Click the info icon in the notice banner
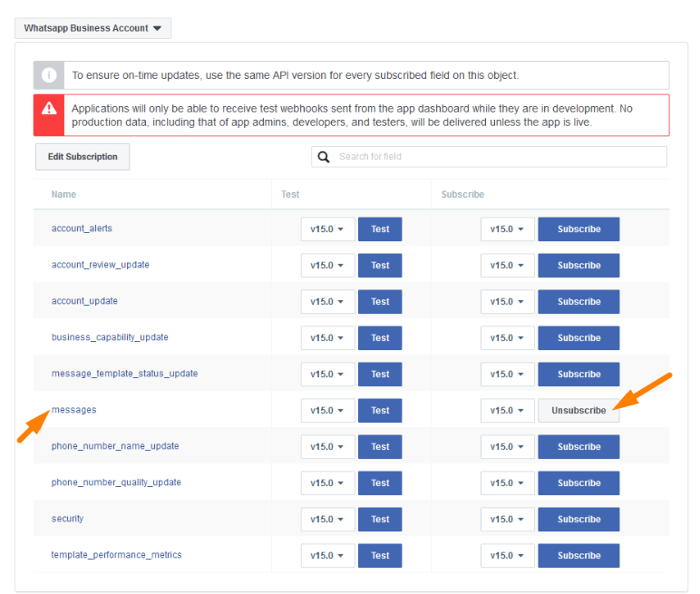Screen dimensions: 700x594 (x=49, y=75)
